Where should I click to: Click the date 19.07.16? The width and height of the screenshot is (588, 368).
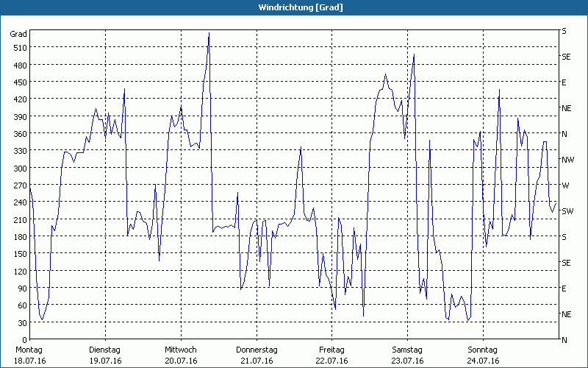click(x=106, y=361)
